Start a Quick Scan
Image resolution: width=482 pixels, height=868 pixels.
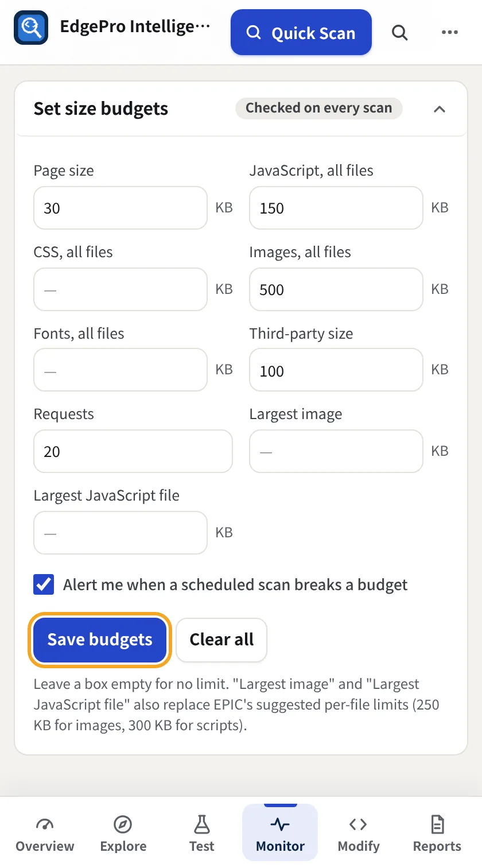pos(301,33)
